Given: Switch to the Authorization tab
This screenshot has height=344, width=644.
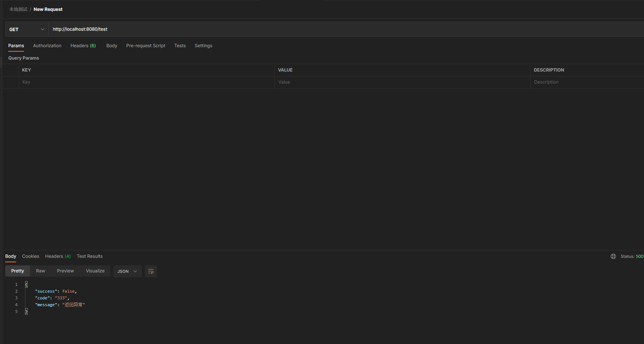Looking at the screenshot, I should click(x=47, y=46).
